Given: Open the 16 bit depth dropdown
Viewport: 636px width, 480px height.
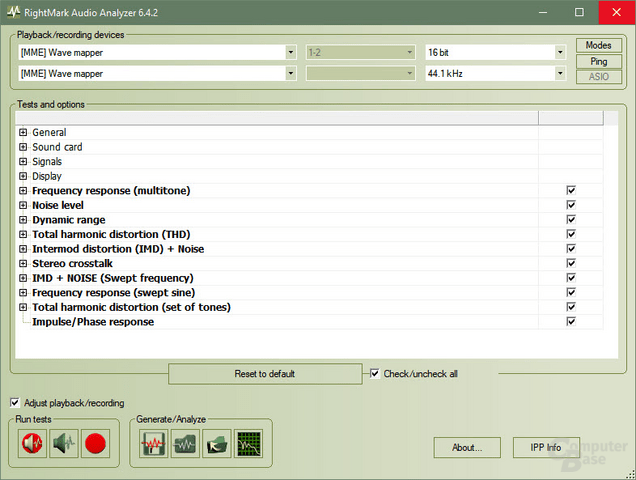Looking at the screenshot, I should (560, 52).
